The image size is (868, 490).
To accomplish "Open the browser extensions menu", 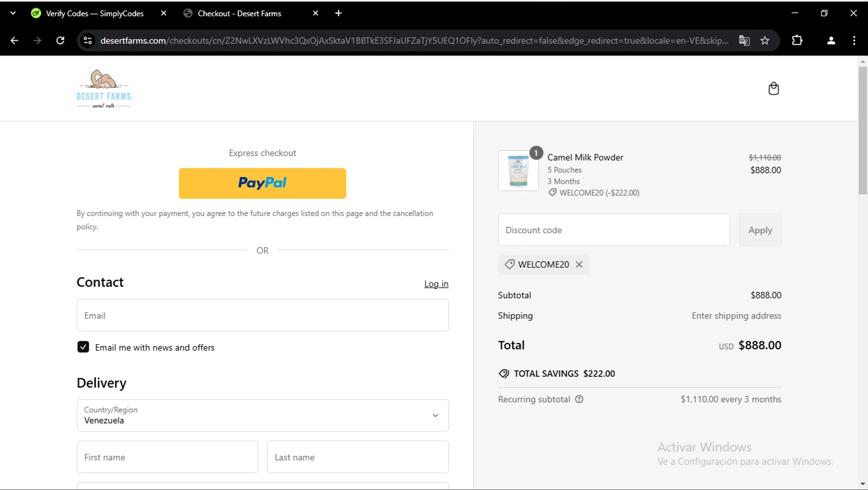I will tap(797, 40).
